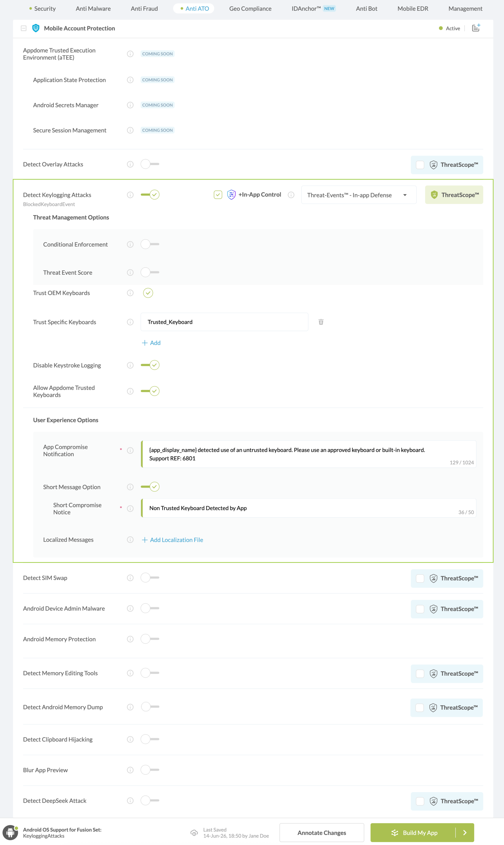Click the Android robot icon in footer
The height and width of the screenshot is (845, 504).
click(x=10, y=832)
